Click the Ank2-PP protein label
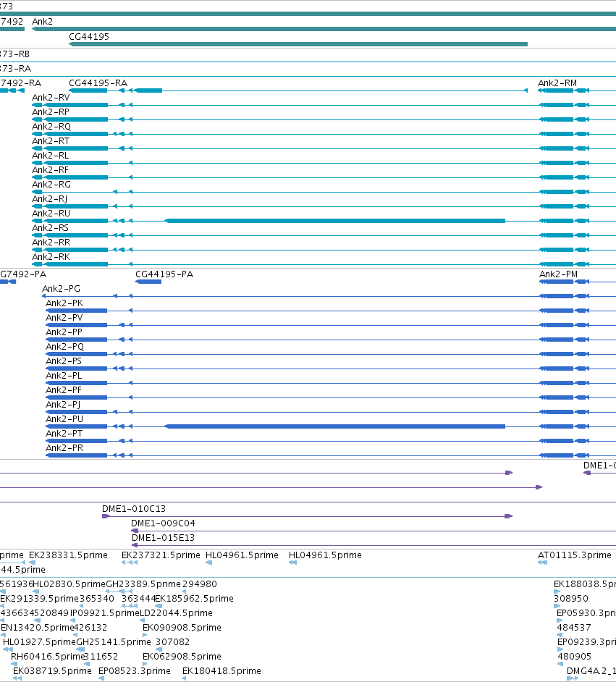Screen dimensions: 616x682 tap(64, 332)
